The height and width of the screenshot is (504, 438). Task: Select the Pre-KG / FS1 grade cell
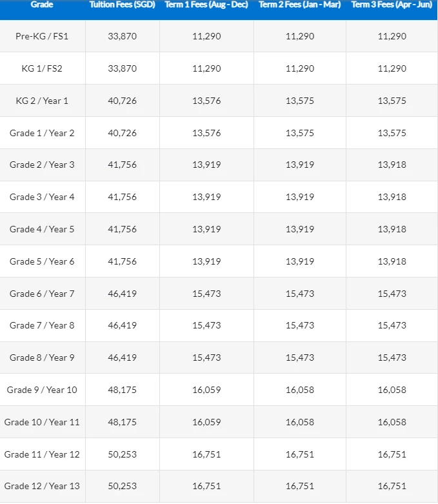[42, 36]
